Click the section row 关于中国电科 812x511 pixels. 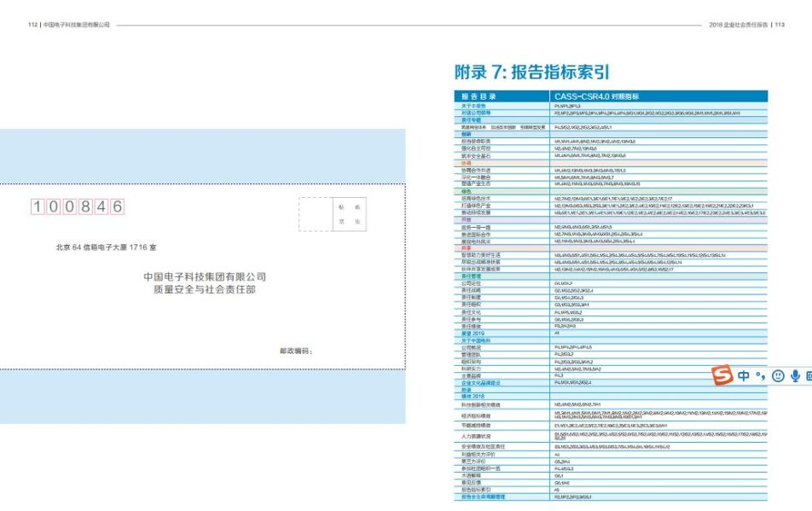(611, 340)
